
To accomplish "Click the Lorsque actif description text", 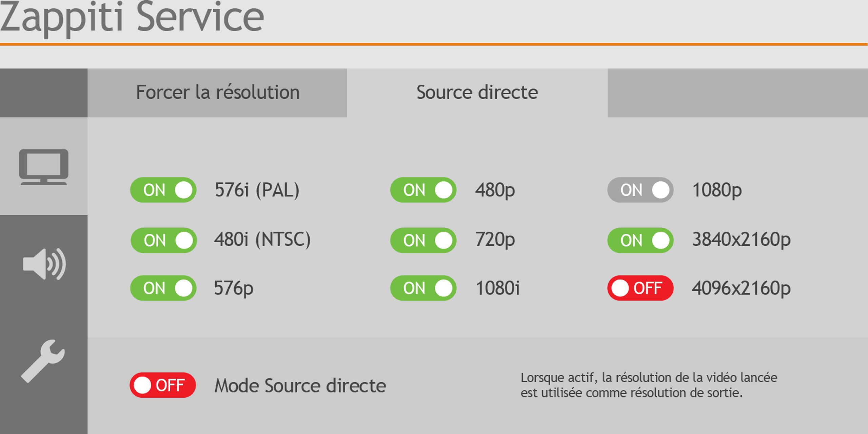I will pos(649,385).
